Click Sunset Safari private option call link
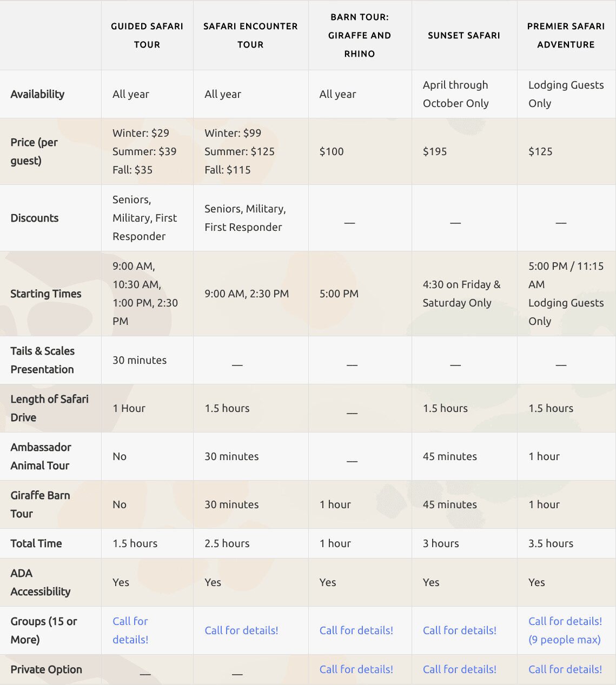Viewport: 616px width, 685px height. [459, 669]
